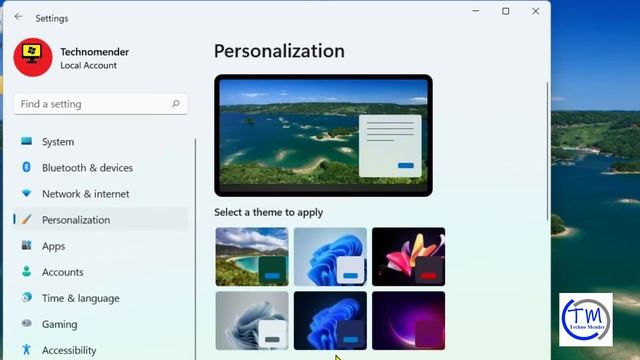640x360 pixels.
Task: Open Gaming settings
Action: pyautogui.click(x=101, y=324)
